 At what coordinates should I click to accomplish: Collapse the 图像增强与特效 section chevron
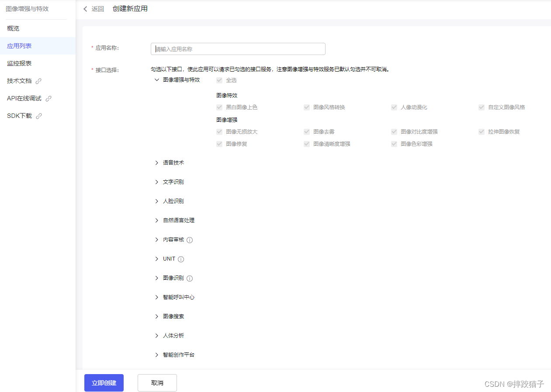[x=156, y=80]
